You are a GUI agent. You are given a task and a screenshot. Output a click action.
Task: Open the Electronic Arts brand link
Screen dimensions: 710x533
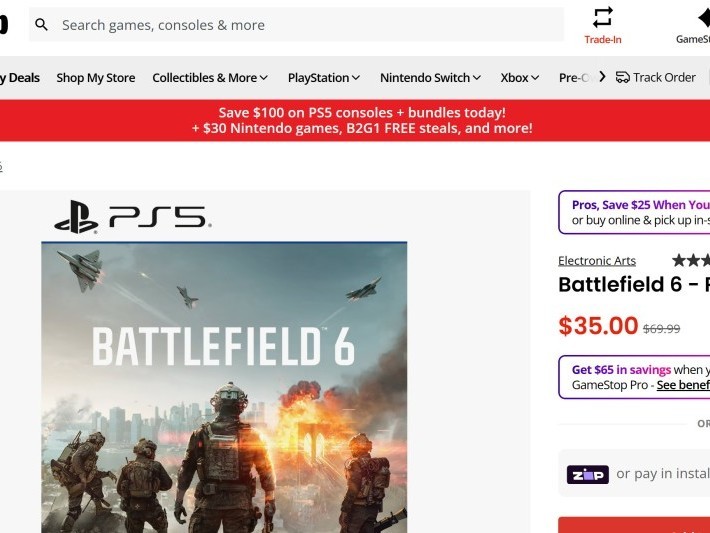pyautogui.click(x=597, y=261)
